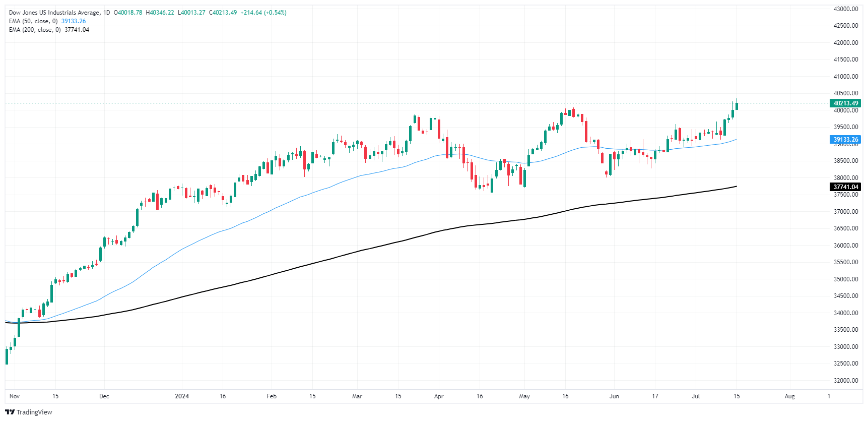Click the 1D interval label in header

pyautogui.click(x=106, y=13)
